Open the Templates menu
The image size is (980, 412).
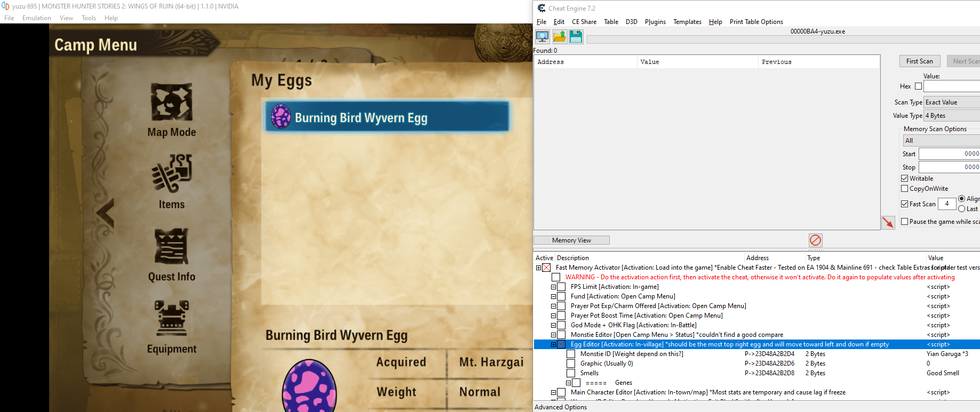pyautogui.click(x=687, y=22)
